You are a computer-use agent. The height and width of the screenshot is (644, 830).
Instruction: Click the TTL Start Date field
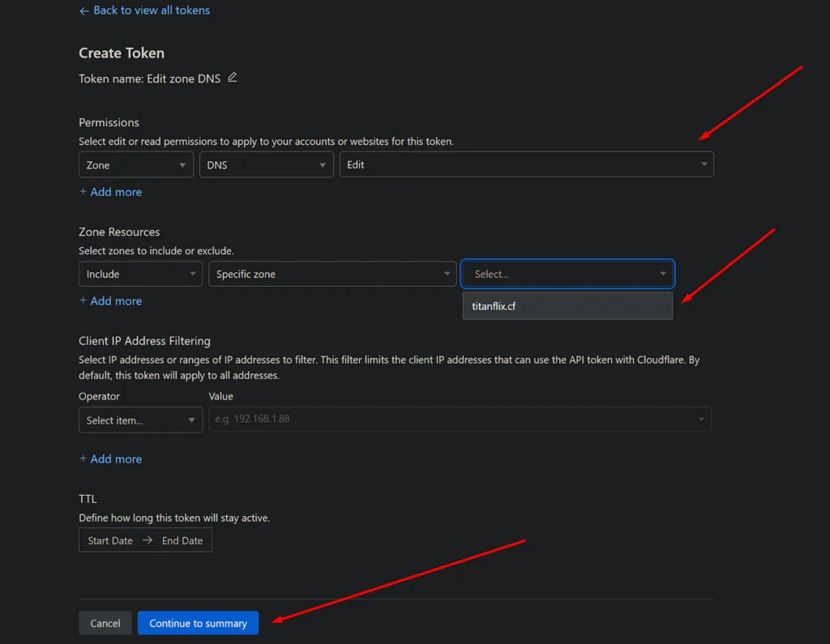point(110,541)
